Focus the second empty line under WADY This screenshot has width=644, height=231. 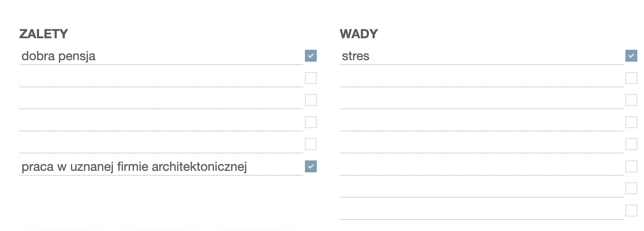481,100
